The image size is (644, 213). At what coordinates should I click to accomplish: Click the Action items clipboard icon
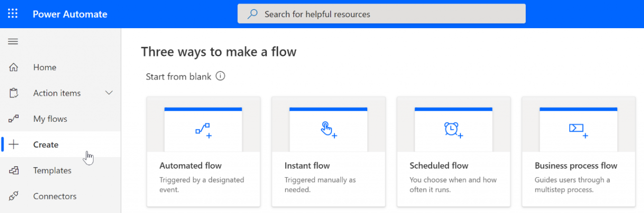(14, 93)
